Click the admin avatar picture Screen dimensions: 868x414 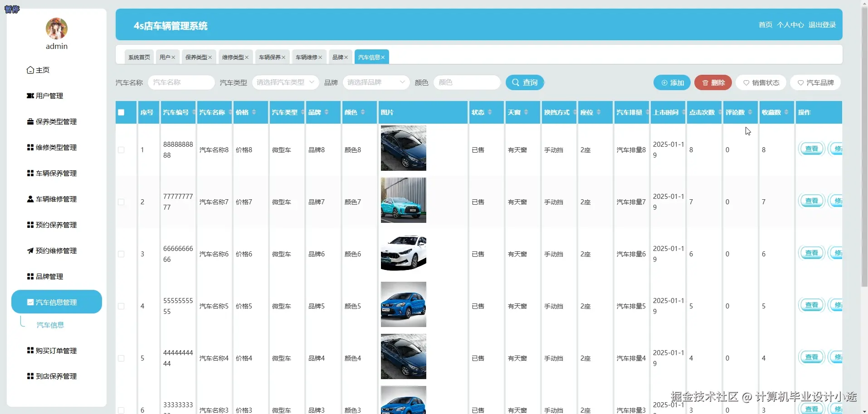click(57, 29)
